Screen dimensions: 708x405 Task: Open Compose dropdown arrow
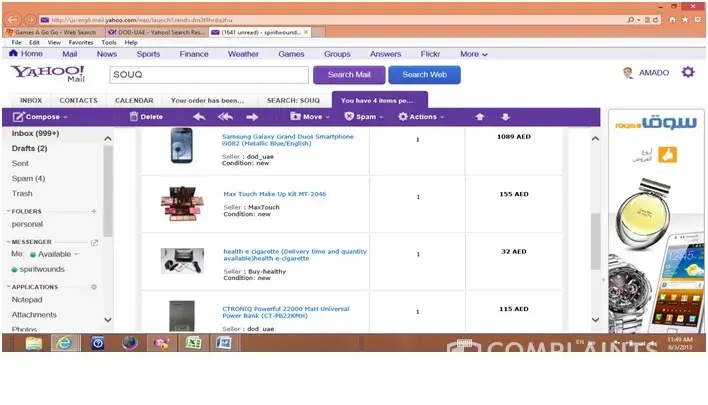[x=65, y=117]
